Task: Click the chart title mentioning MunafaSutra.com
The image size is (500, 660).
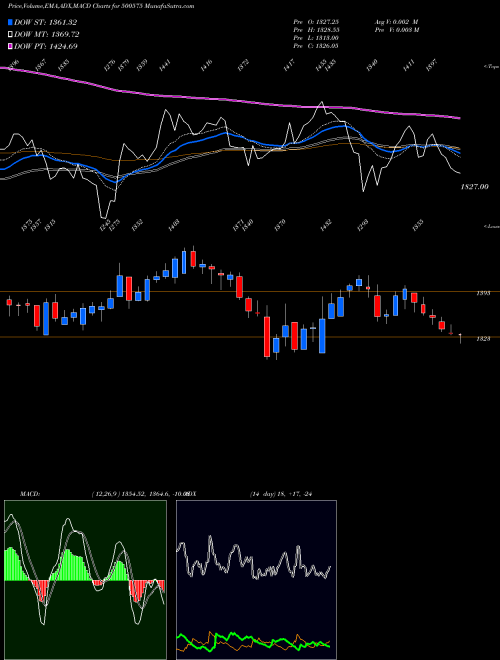Action: 101,6
